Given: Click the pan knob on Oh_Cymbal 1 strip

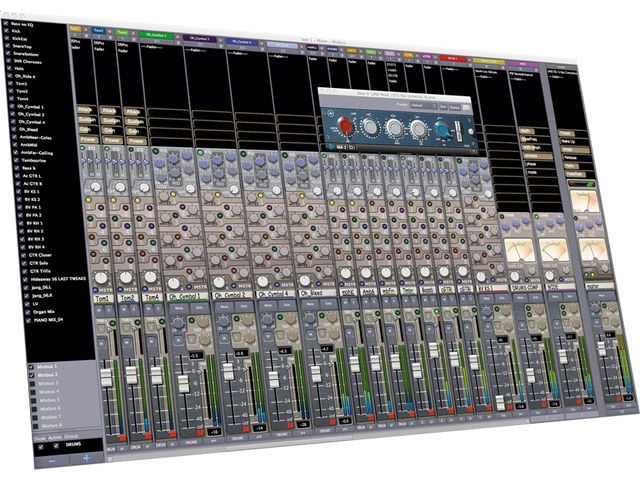Looking at the screenshot, I should click(x=178, y=323).
